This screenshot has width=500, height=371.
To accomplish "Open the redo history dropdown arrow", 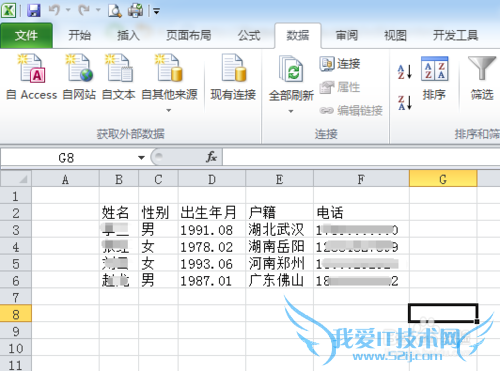I will pyautogui.click(x=98, y=10).
